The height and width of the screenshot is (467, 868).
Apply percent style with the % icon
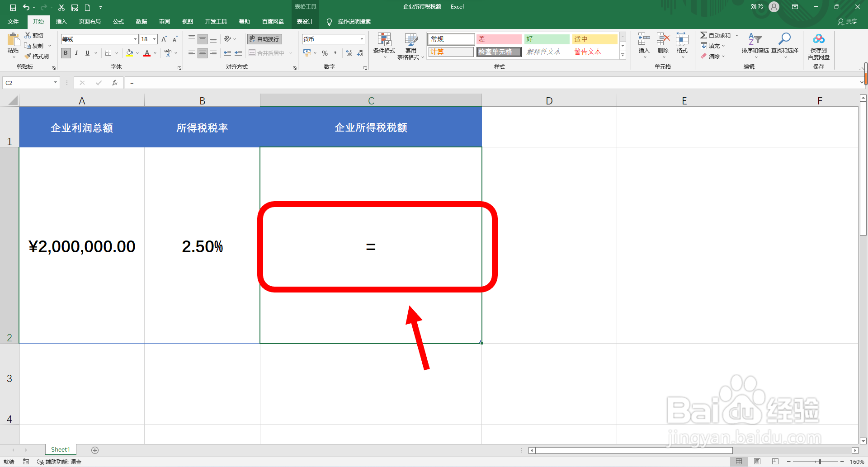tap(325, 53)
